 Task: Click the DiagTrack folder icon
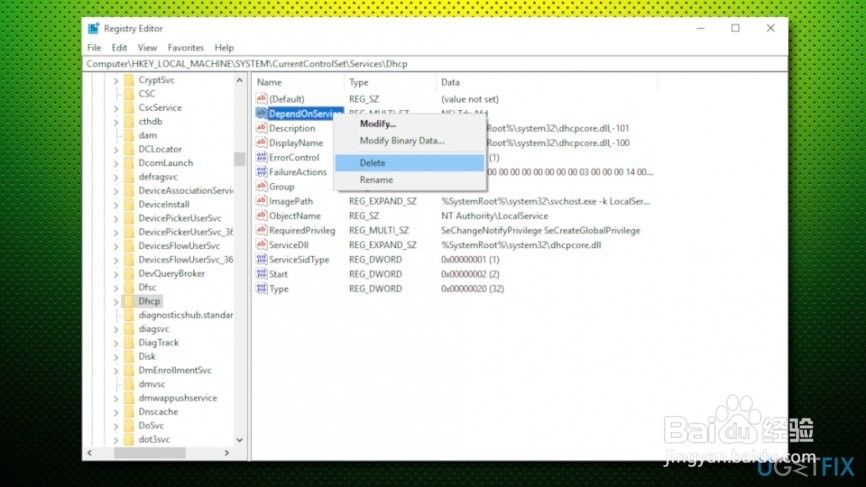tap(129, 342)
